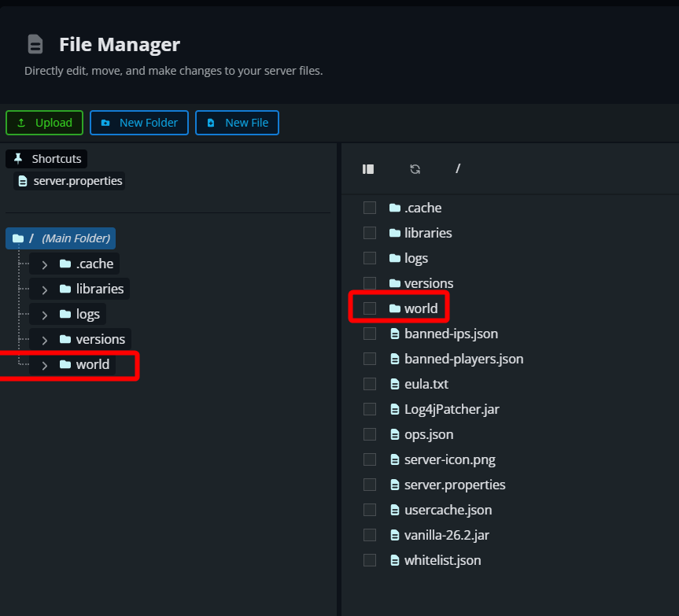Image resolution: width=679 pixels, height=616 pixels.
Task: Open whitelist.json file
Action: click(x=442, y=561)
